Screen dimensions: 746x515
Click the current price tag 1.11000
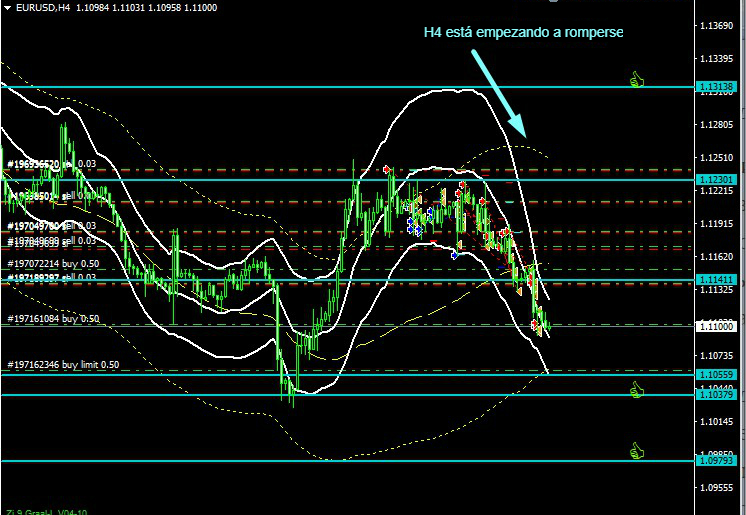[719, 326]
